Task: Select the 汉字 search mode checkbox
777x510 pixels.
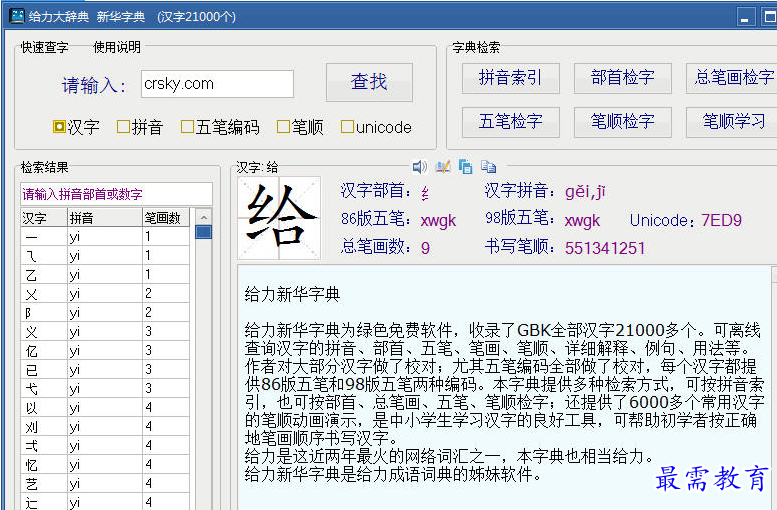Action: (59, 127)
